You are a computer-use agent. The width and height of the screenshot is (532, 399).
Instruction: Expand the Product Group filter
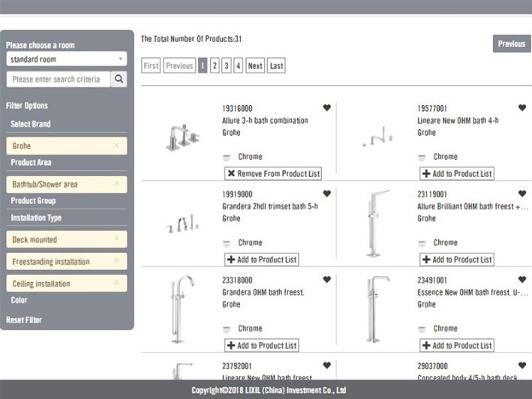(33, 201)
